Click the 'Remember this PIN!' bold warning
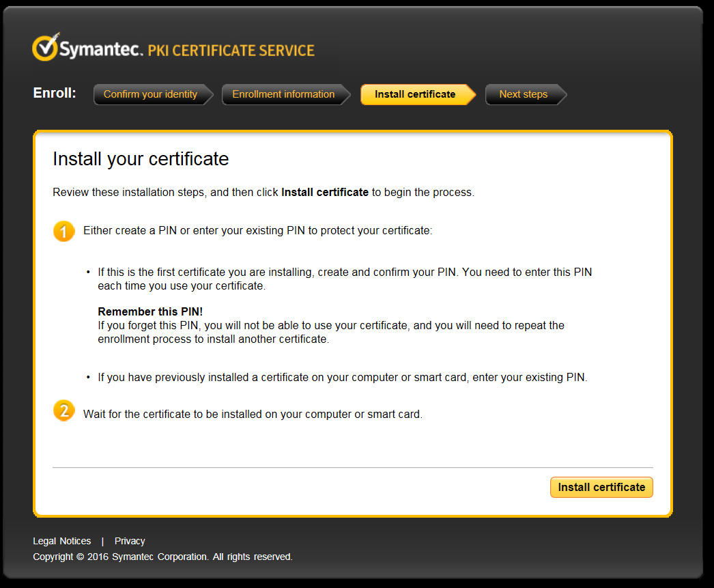The height and width of the screenshot is (588, 714). (150, 312)
